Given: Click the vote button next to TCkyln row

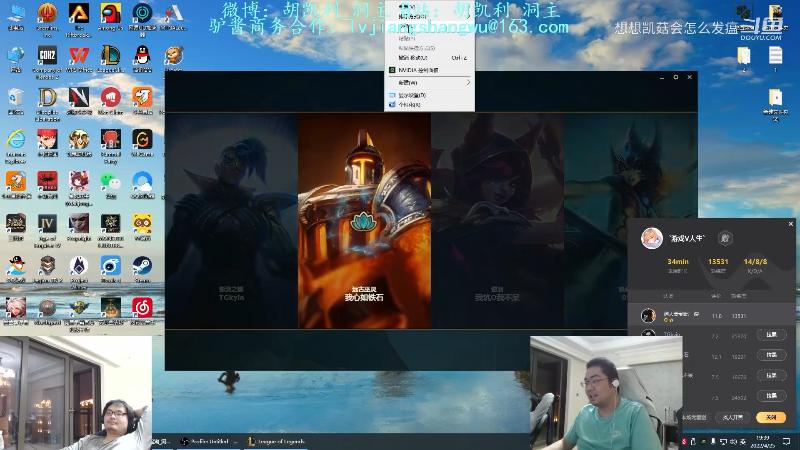Looking at the screenshot, I should click(771, 335).
